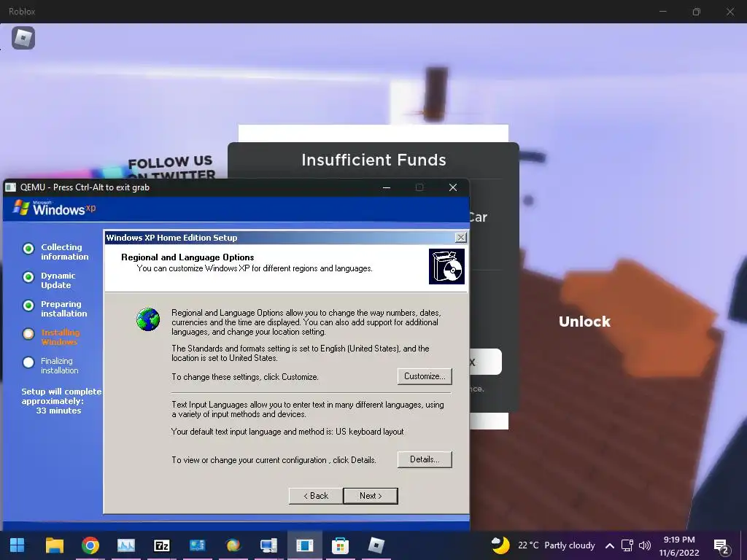
Task: Switch to the QEMU taskbar icon
Action: (304, 545)
